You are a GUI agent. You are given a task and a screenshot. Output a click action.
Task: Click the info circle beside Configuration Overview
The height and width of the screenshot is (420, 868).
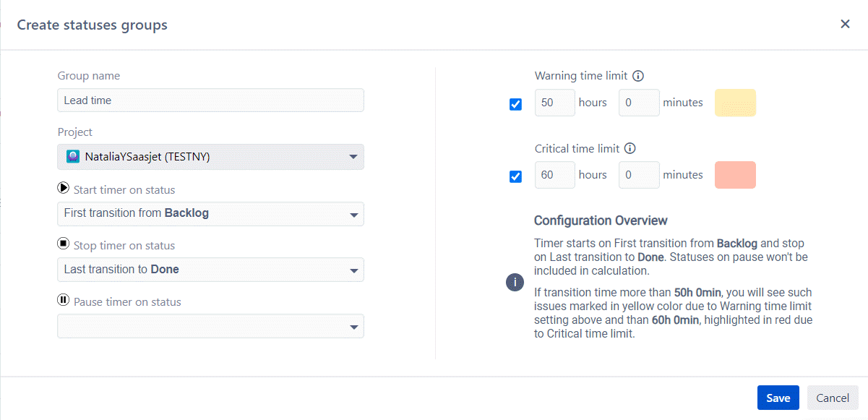pyautogui.click(x=515, y=282)
